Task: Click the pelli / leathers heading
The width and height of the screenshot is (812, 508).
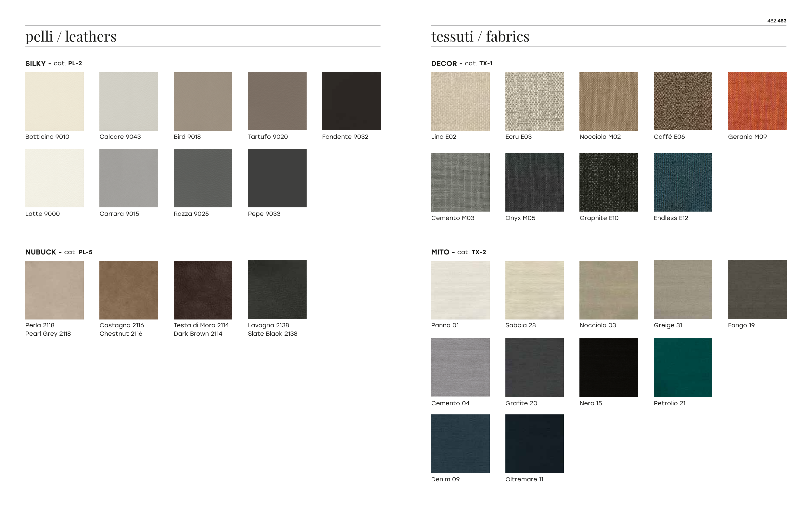Action: coord(71,36)
